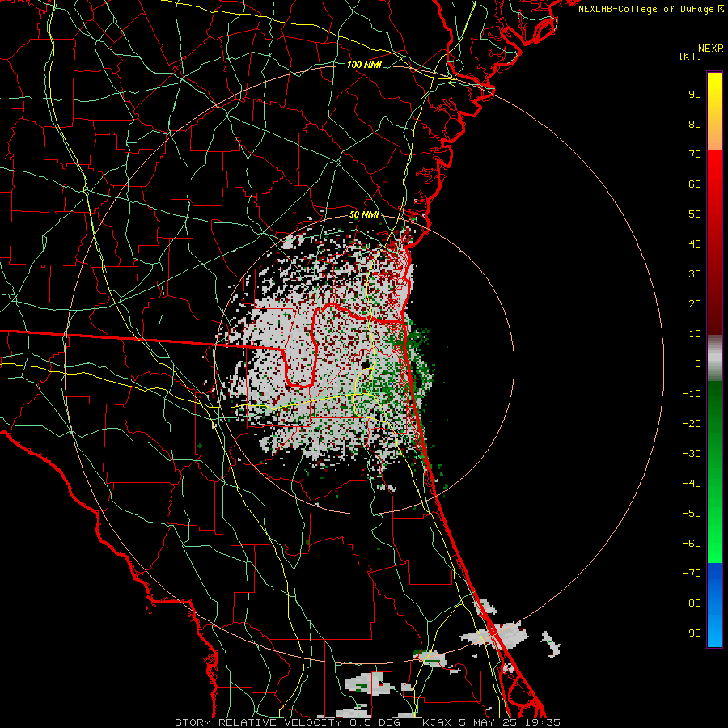
Task: Click the KJAX radar site black dot
Action: click(366, 364)
